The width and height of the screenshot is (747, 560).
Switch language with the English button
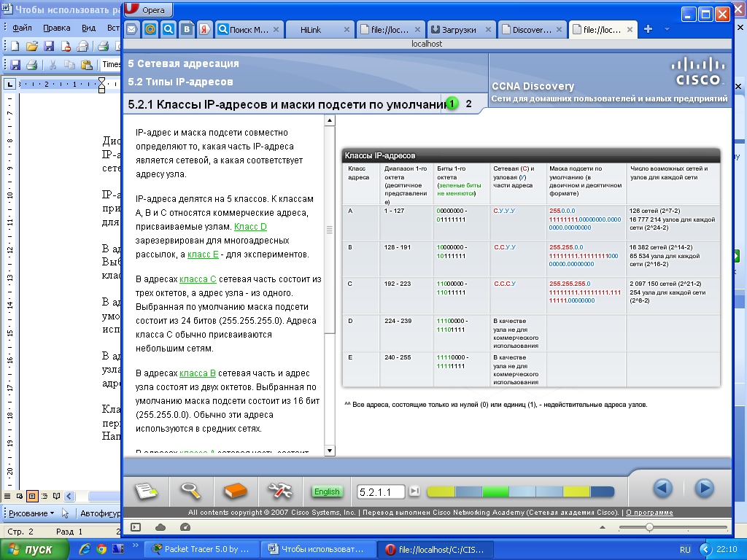pyautogui.click(x=327, y=491)
